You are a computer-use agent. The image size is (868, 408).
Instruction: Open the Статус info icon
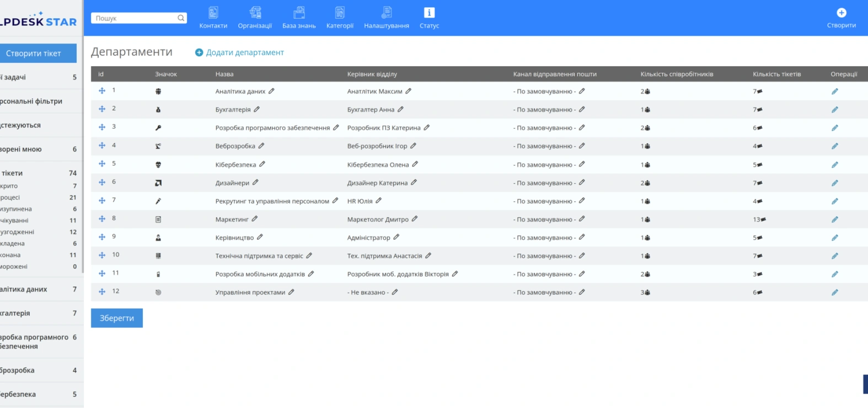click(x=429, y=12)
